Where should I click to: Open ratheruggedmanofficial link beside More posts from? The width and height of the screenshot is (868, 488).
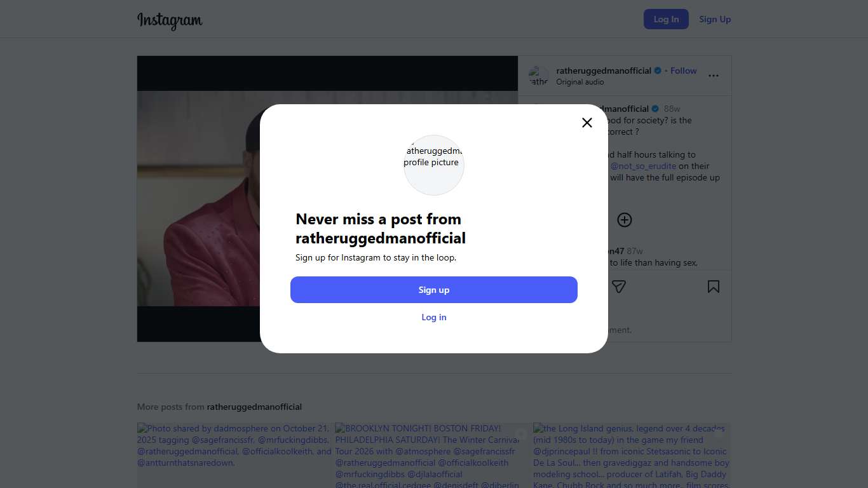pyautogui.click(x=254, y=407)
